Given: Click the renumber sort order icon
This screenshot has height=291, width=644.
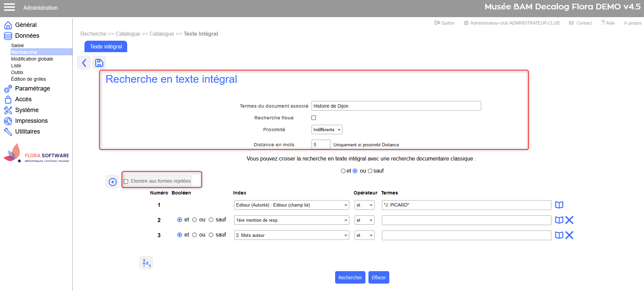Looking at the screenshot, I should pos(146,263).
